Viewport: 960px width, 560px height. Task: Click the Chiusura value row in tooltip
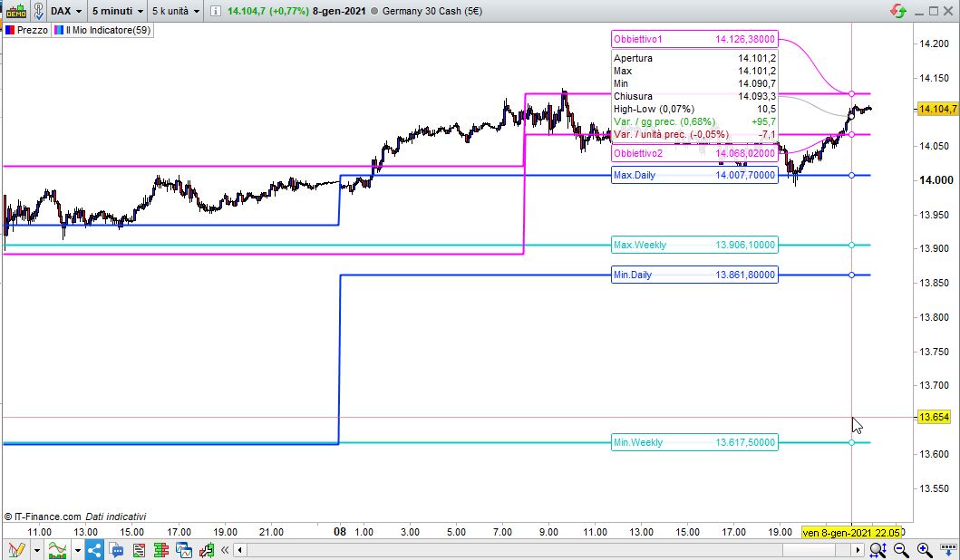pyautogui.click(x=694, y=96)
